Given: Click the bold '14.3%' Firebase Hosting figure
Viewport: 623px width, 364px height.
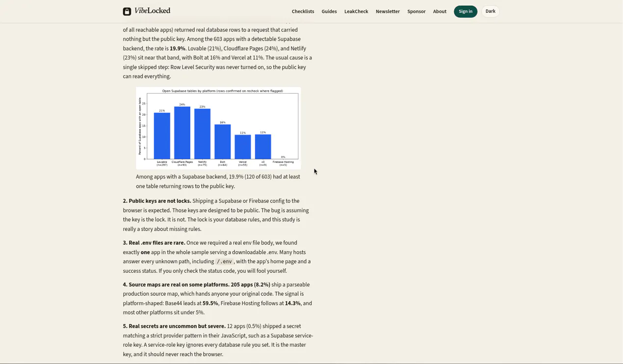Looking at the screenshot, I should point(293,303).
